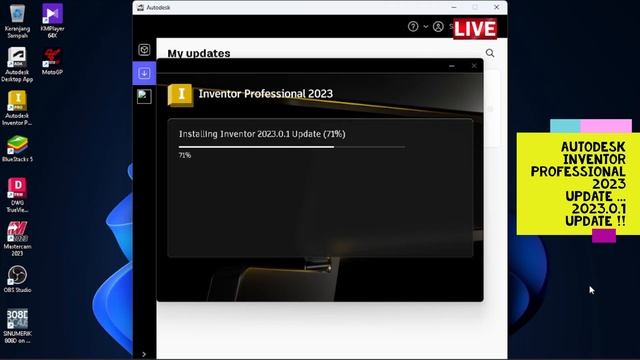Close the Inventor installer dialog

click(x=474, y=66)
